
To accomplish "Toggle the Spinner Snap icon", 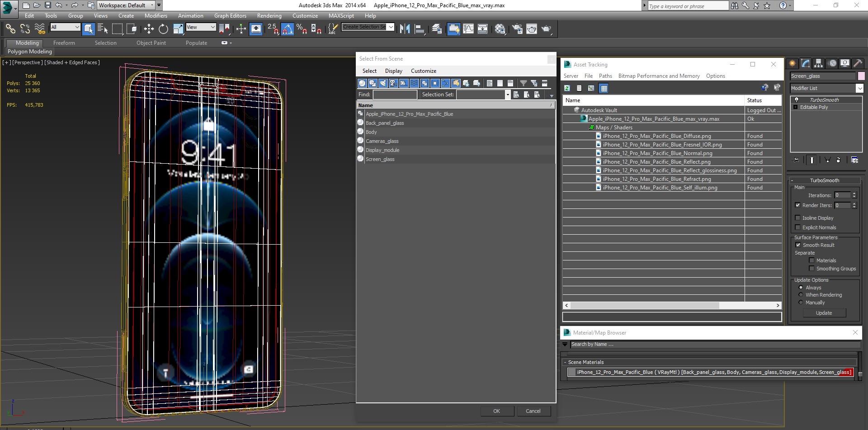I will [x=316, y=29].
